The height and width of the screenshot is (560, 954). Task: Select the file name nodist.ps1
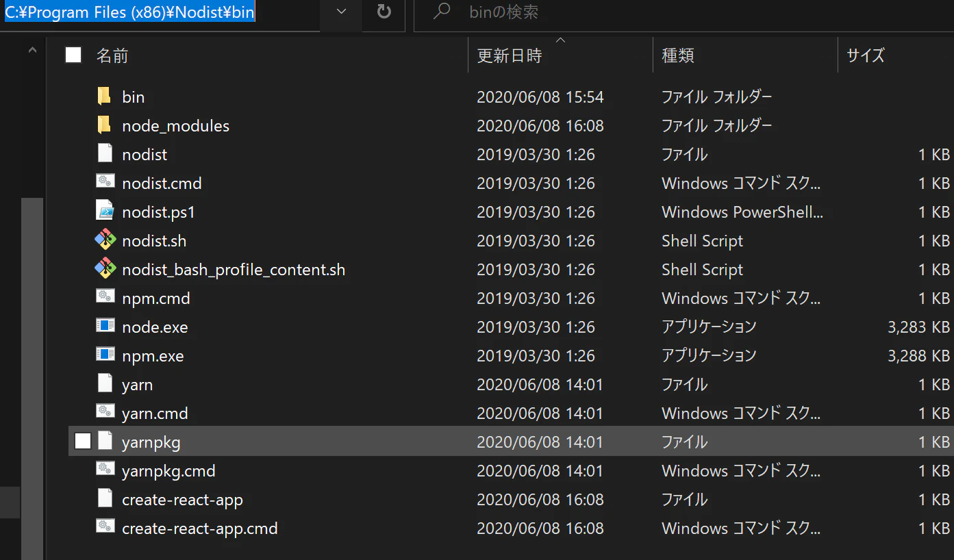158,212
